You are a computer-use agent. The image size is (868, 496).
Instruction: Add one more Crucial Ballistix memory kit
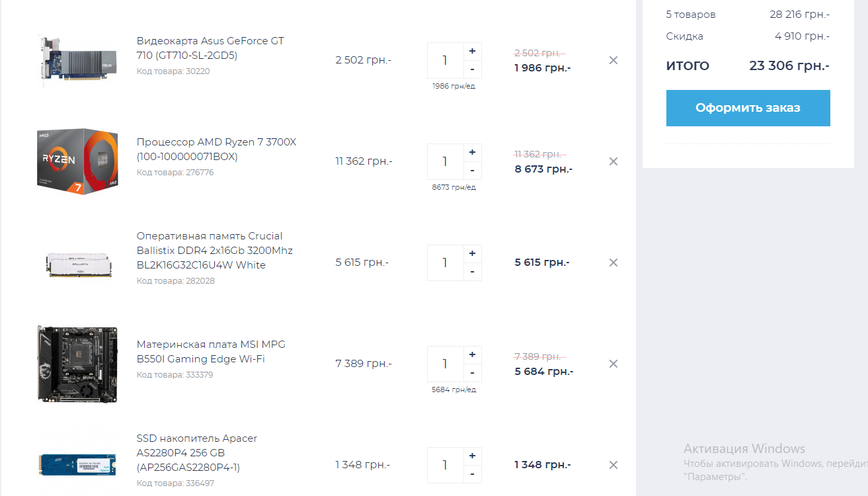pos(472,254)
